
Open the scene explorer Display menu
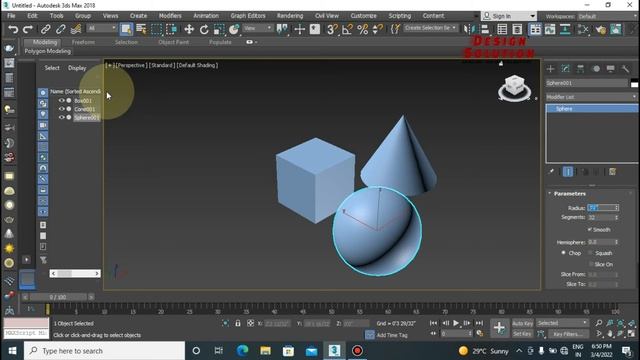coord(77,68)
